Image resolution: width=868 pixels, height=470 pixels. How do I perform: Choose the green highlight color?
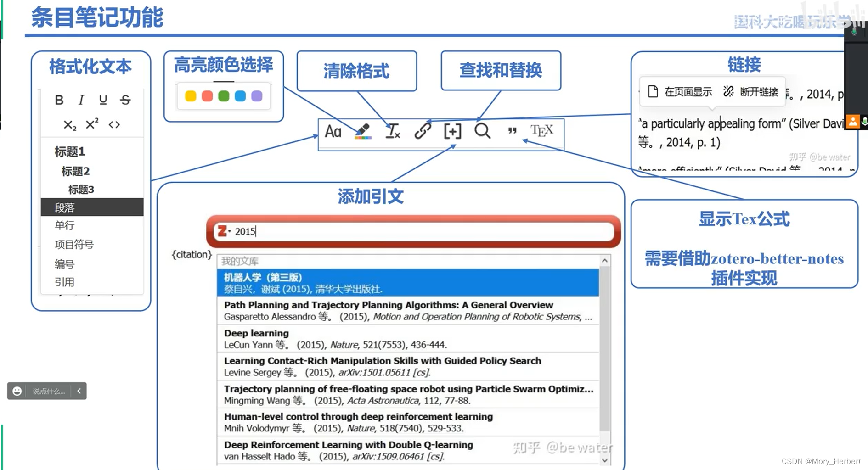[224, 96]
